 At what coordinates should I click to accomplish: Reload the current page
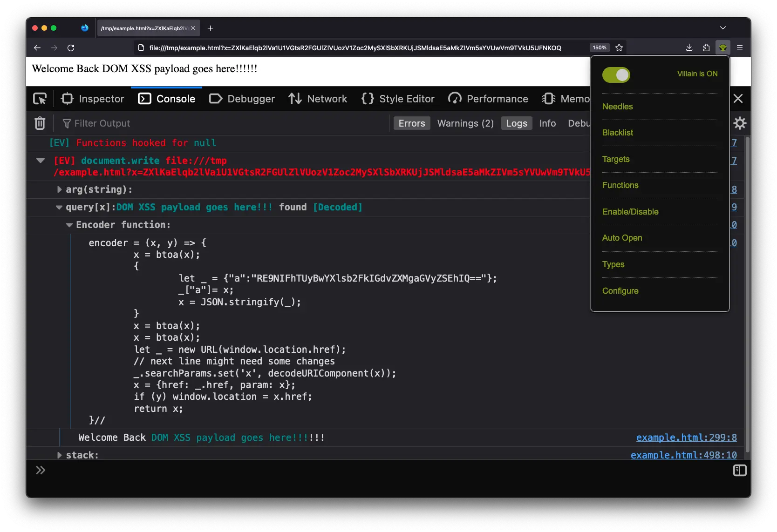tap(71, 47)
